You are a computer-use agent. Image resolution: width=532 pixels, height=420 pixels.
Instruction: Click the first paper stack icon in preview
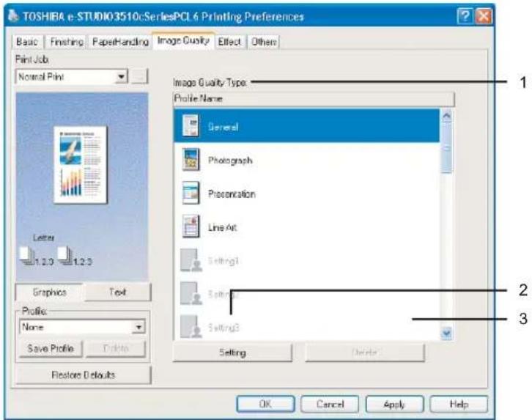coord(27,256)
